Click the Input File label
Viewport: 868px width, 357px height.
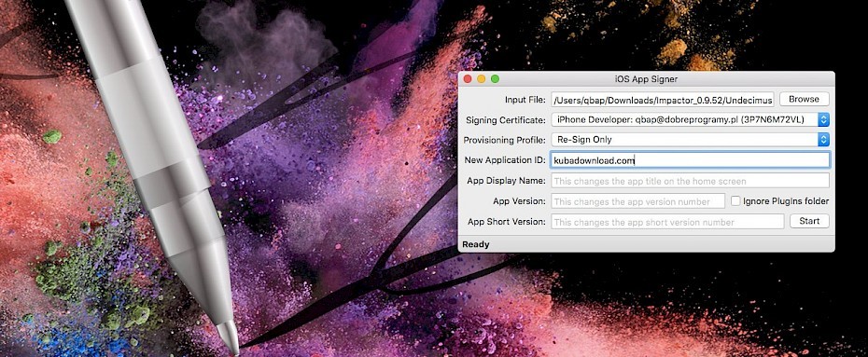tap(525, 100)
